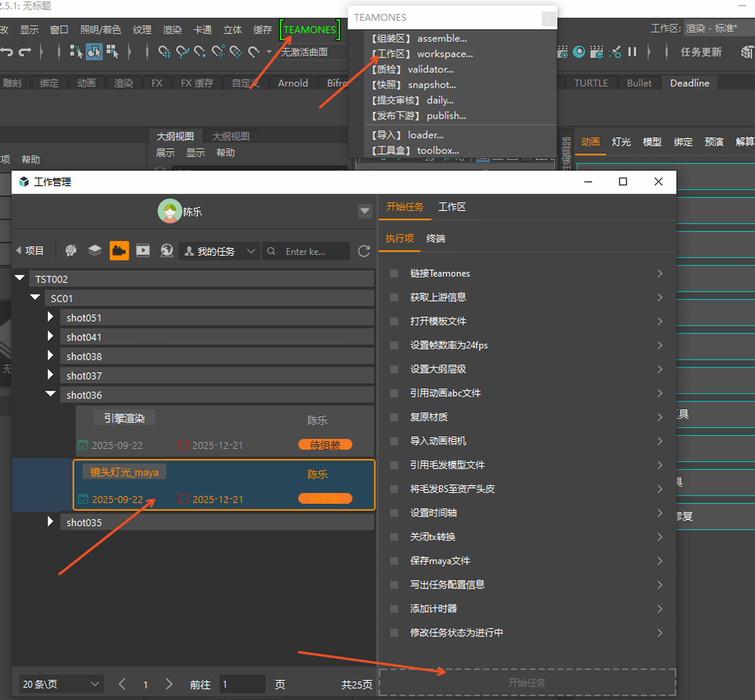Click the refresh icon beside search box
The image size is (755, 700).
click(364, 251)
